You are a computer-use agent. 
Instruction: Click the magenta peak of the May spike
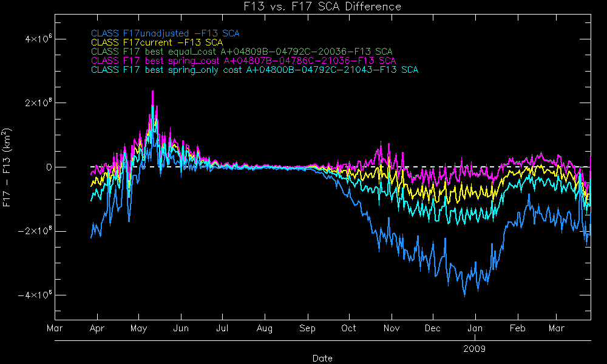pyautogui.click(x=152, y=92)
